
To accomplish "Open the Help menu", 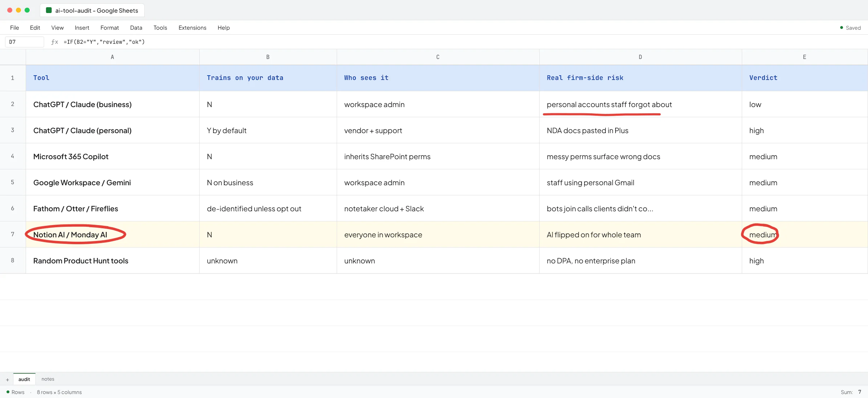I will (x=224, y=28).
